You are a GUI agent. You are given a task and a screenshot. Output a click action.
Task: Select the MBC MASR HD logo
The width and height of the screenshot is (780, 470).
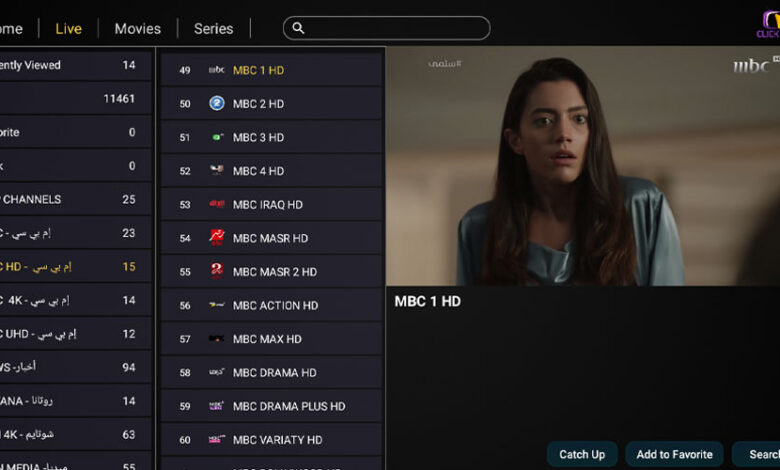216,238
